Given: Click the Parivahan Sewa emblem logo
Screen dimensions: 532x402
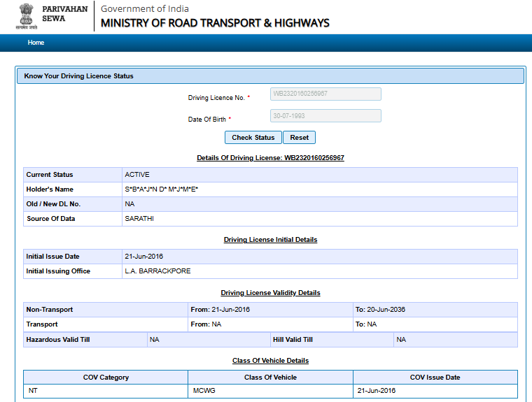Looking at the screenshot, I should 26,16.
